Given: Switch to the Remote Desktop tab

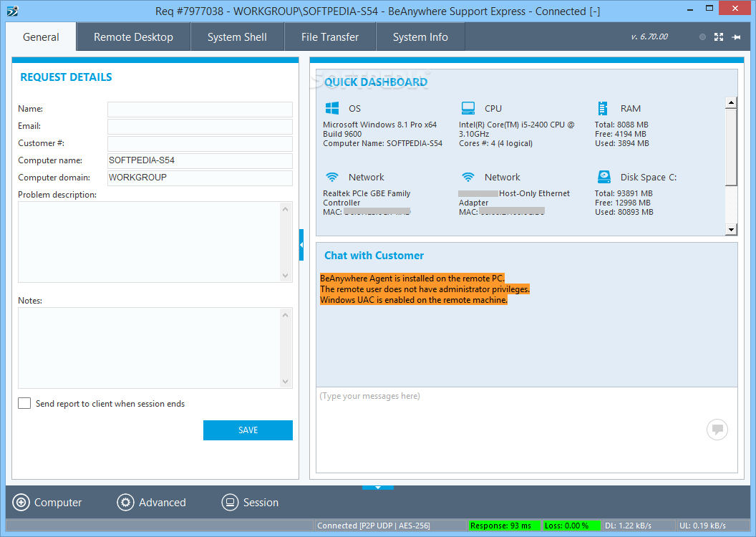Looking at the screenshot, I should tap(134, 37).
